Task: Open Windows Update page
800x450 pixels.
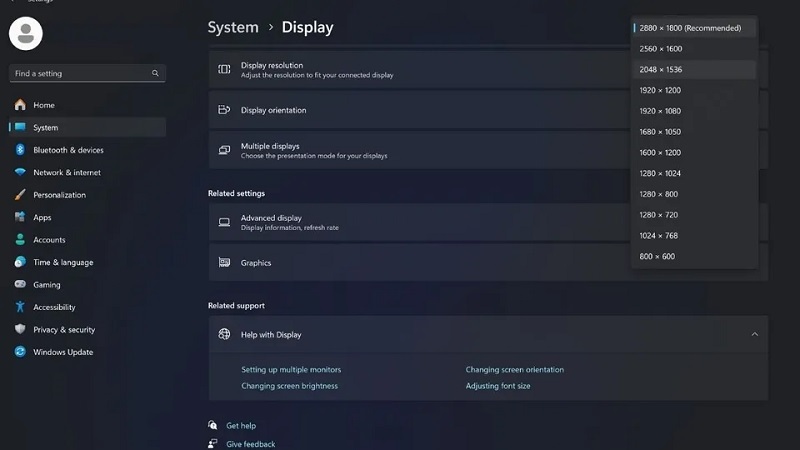Action: 87,352
